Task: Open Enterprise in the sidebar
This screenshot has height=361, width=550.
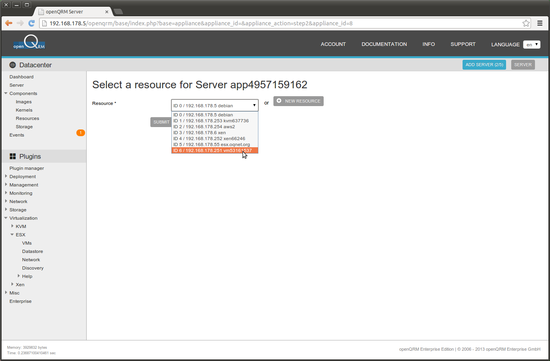Action: click(x=20, y=301)
